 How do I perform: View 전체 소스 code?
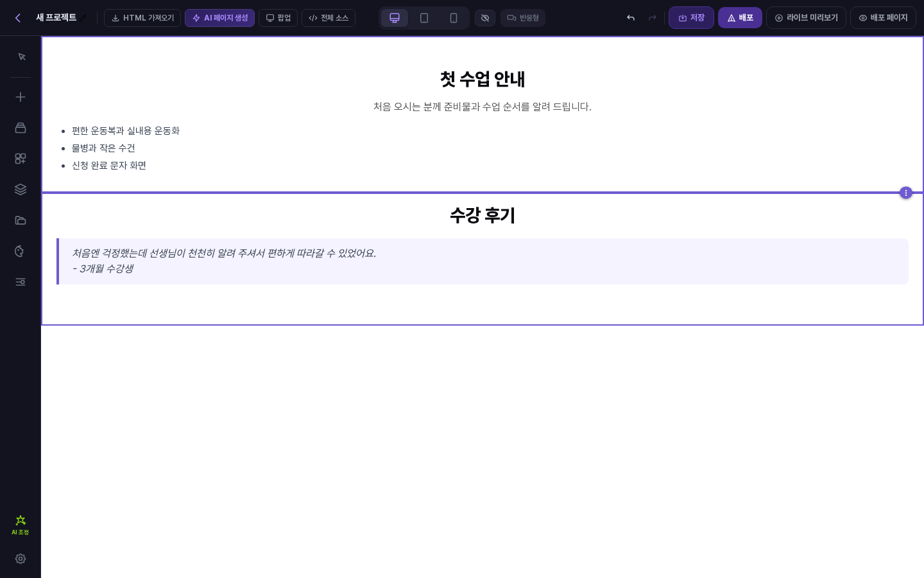329,18
